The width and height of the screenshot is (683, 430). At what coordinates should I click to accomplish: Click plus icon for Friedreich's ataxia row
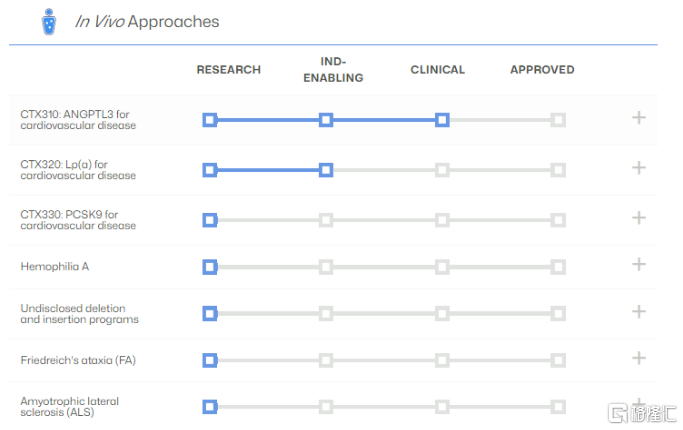pos(639,358)
